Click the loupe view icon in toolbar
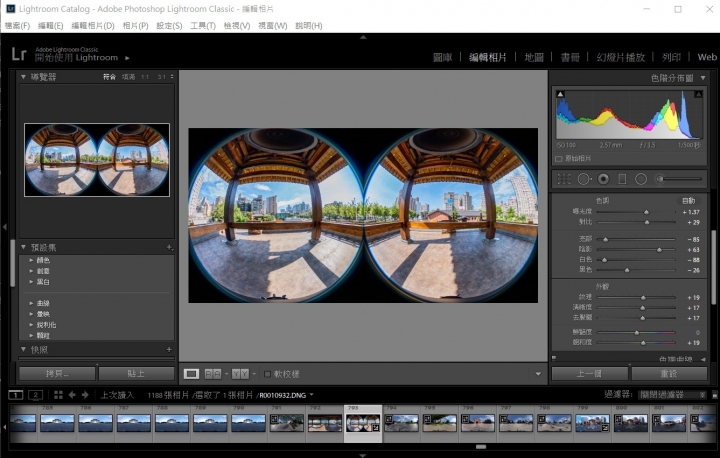Viewport: 720px width, 458px height. pos(191,373)
